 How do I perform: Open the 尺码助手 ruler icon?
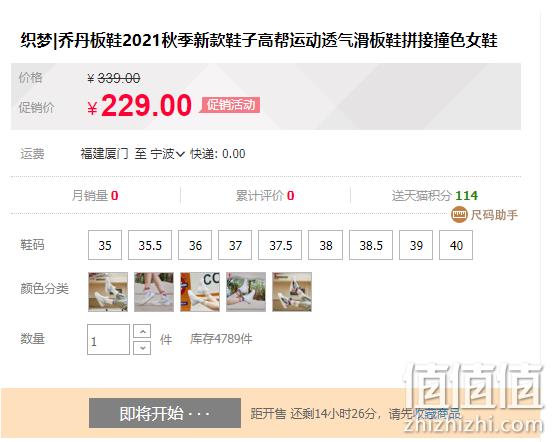(460, 215)
